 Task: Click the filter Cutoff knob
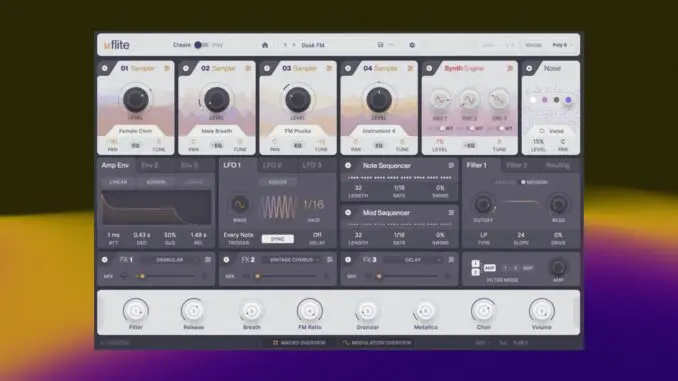483,204
